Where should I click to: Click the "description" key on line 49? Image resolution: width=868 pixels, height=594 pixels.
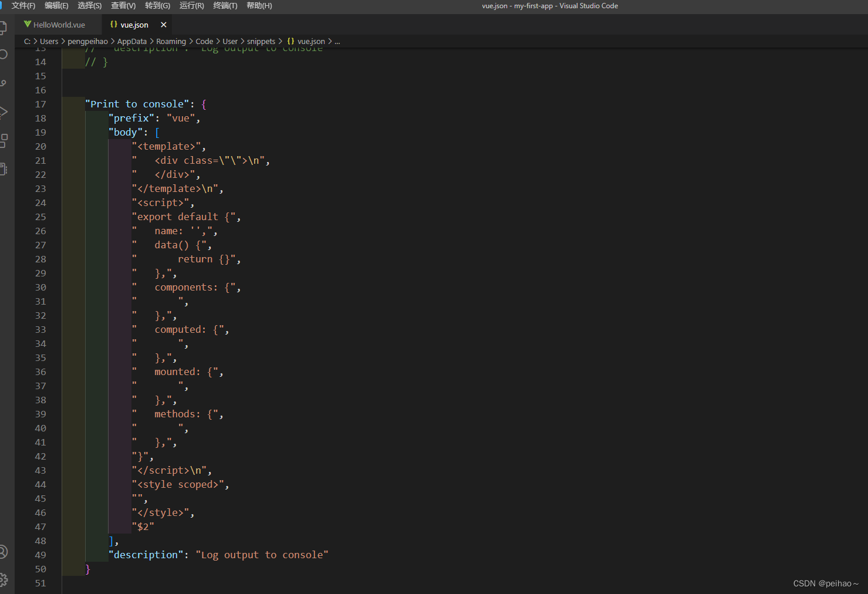[x=146, y=555]
